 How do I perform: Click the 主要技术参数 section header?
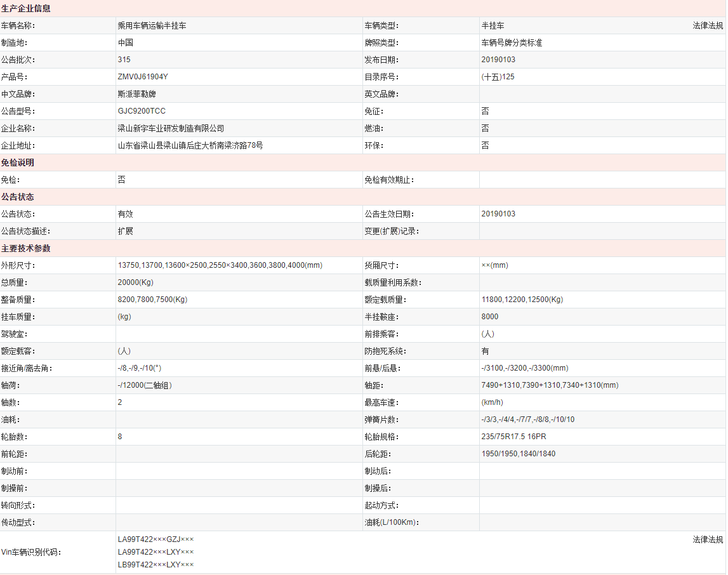coord(26,248)
